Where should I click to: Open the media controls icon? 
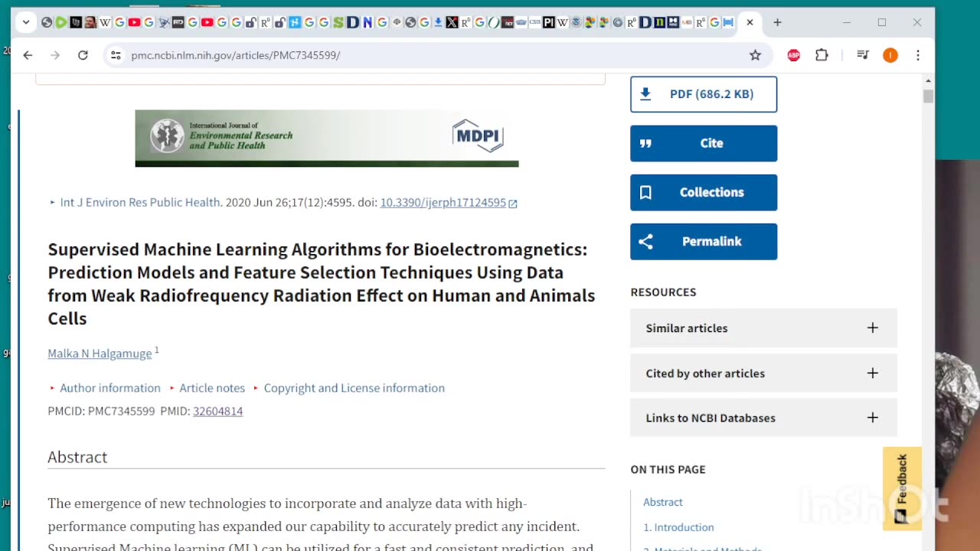[x=863, y=55]
